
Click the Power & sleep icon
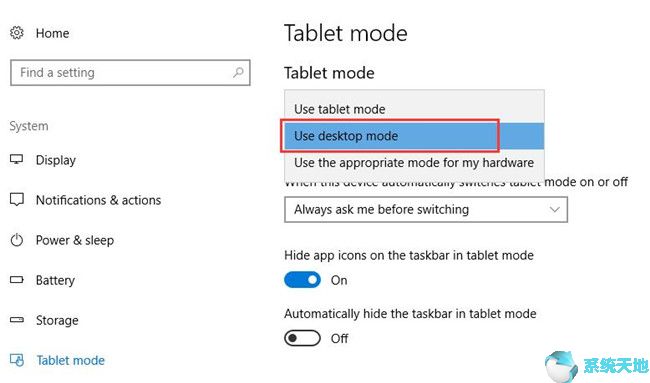(x=17, y=240)
